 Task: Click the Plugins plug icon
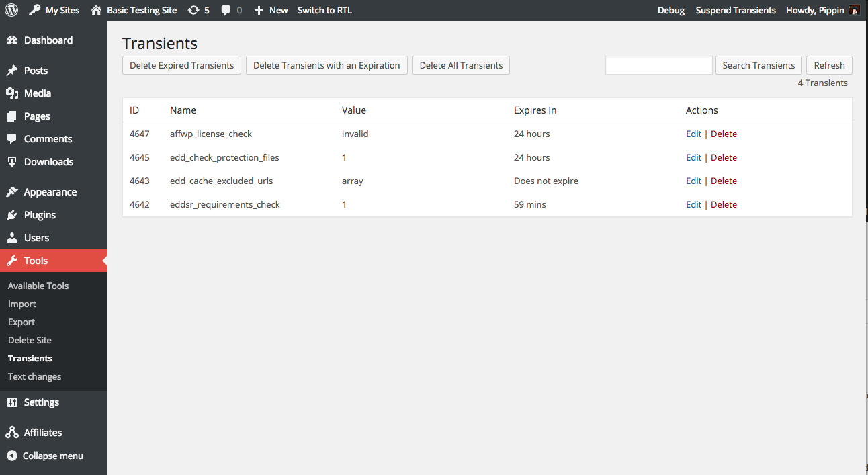tap(12, 215)
